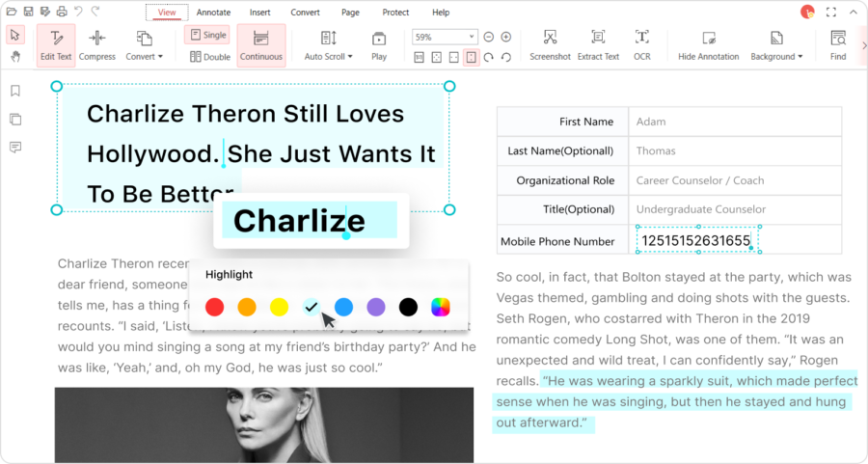This screenshot has height=464, width=868.
Task: Pick the orange highlight color
Action: [247, 307]
